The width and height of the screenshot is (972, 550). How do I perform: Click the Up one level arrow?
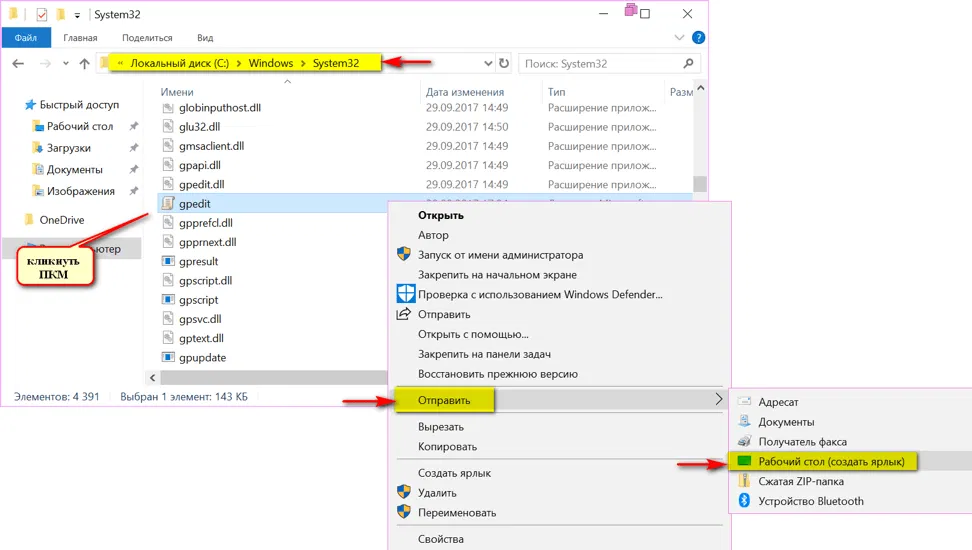coord(84,63)
